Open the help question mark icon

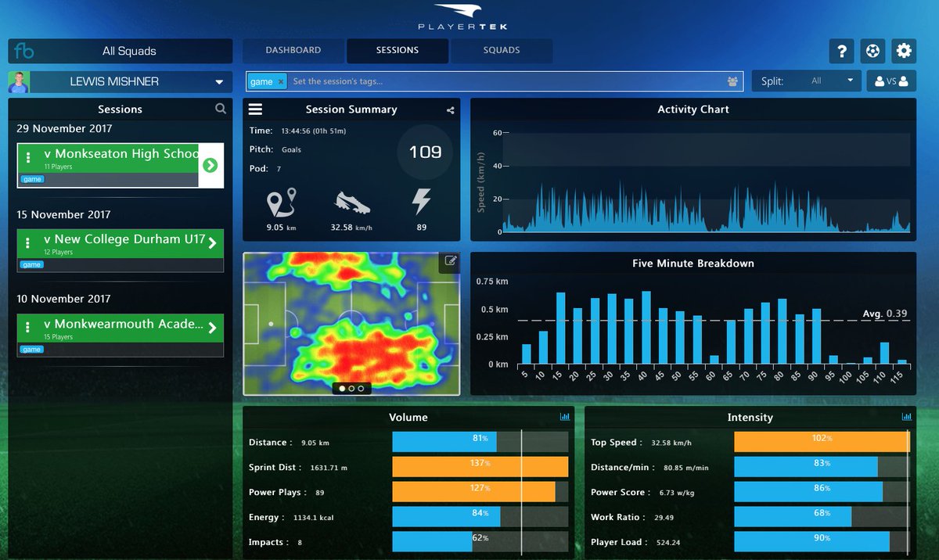pos(842,52)
